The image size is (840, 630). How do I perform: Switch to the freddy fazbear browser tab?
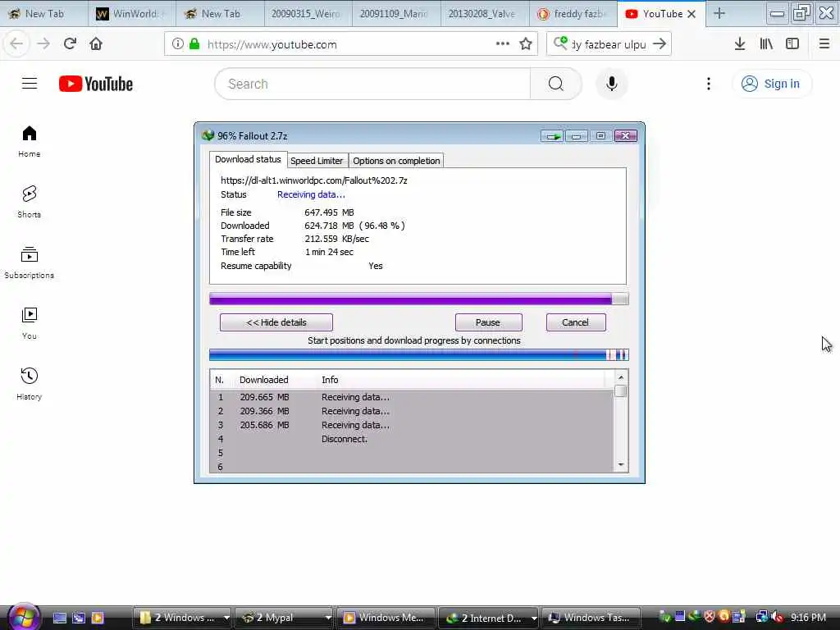573,14
